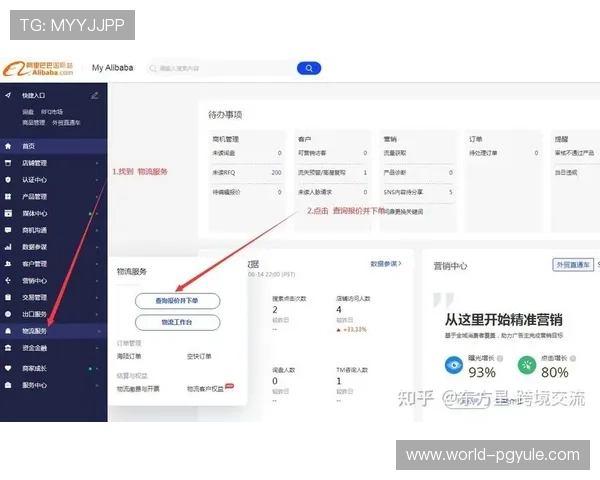Viewport: 600px width, 480px height.
Task: Click the 待处理订单 row
Action: (504, 153)
